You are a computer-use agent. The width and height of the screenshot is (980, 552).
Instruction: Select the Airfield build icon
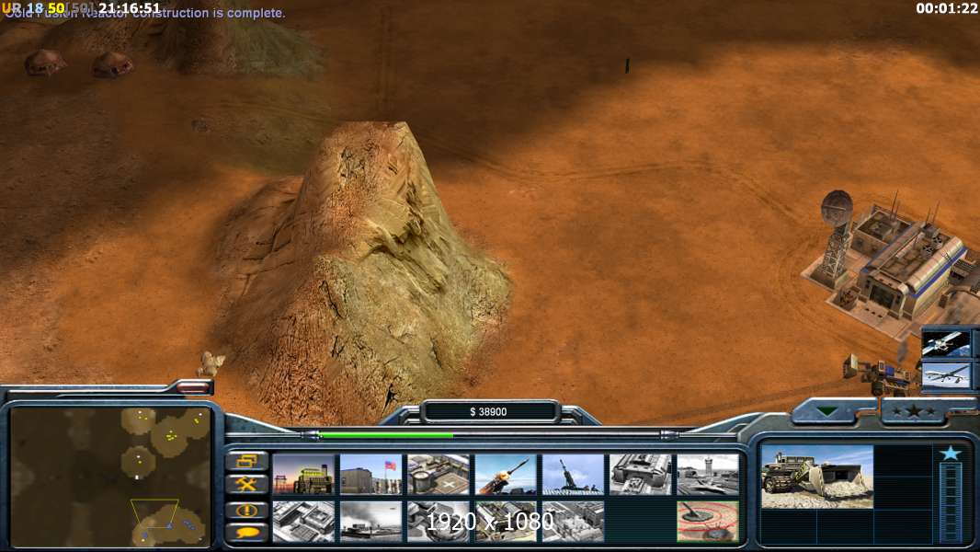[x=708, y=474]
